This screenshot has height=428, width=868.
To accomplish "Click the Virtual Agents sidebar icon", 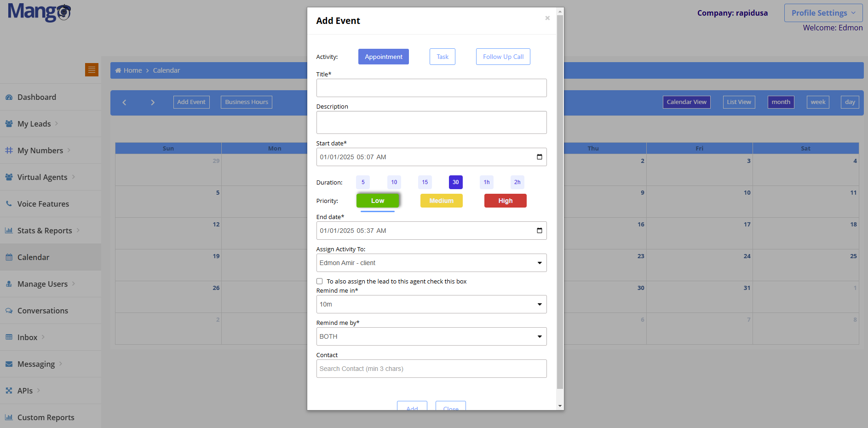I will click(8, 177).
